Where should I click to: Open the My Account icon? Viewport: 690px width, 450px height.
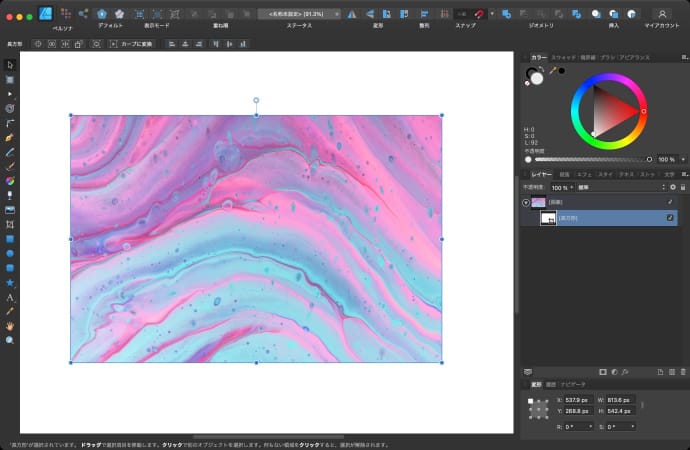pyautogui.click(x=661, y=14)
